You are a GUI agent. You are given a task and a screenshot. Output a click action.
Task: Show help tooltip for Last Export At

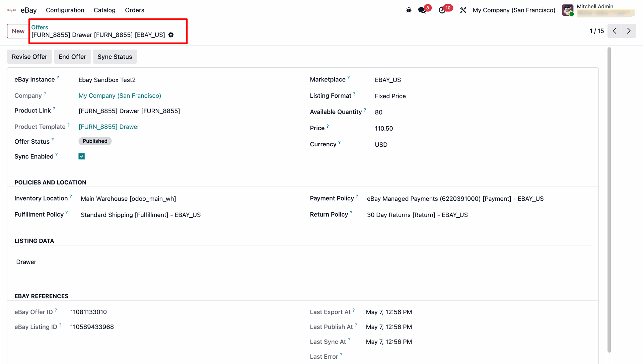coord(353,310)
